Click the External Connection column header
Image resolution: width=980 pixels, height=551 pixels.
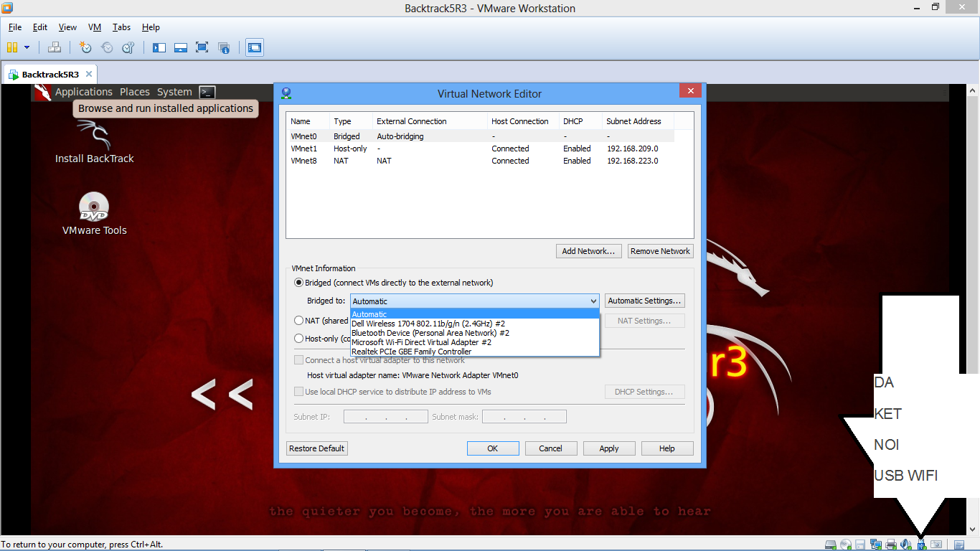430,121
